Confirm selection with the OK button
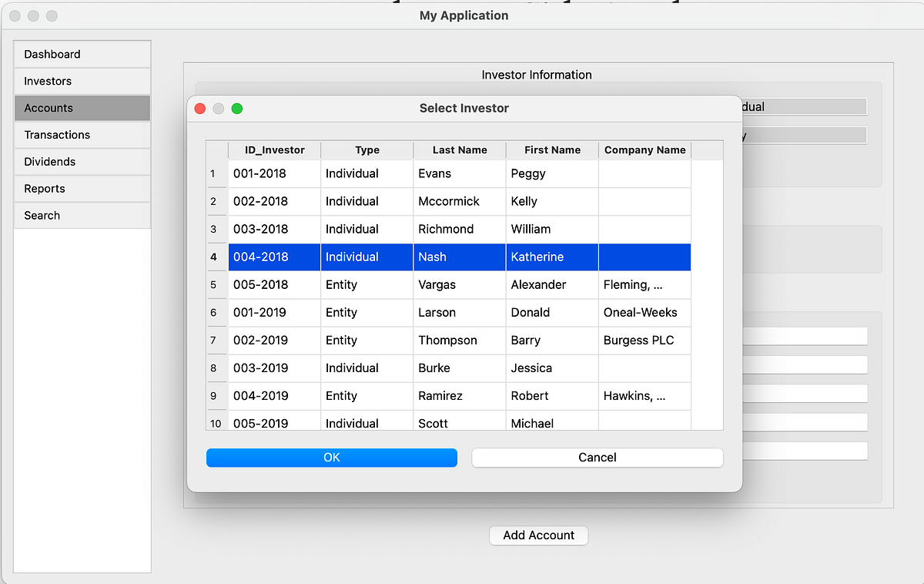 pyautogui.click(x=331, y=457)
